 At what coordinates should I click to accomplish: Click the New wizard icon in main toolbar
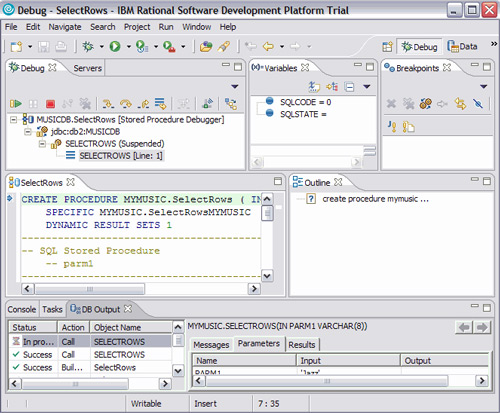pyautogui.click(x=16, y=46)
